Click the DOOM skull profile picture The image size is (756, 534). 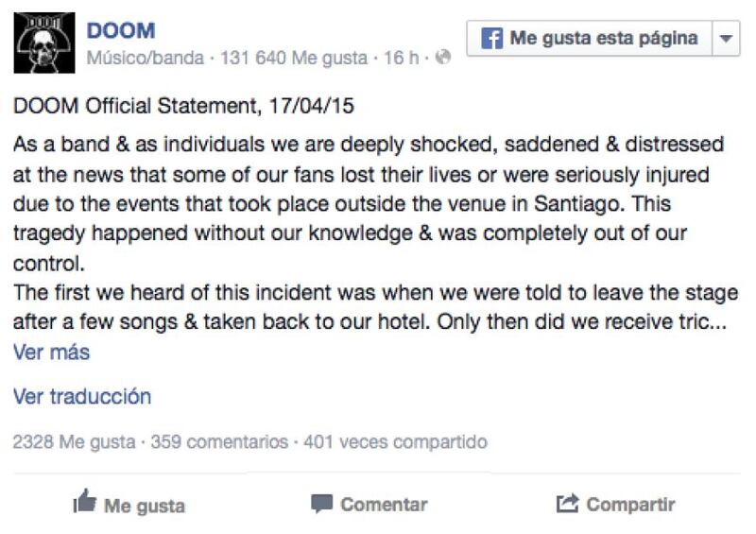tap(44, 43)
